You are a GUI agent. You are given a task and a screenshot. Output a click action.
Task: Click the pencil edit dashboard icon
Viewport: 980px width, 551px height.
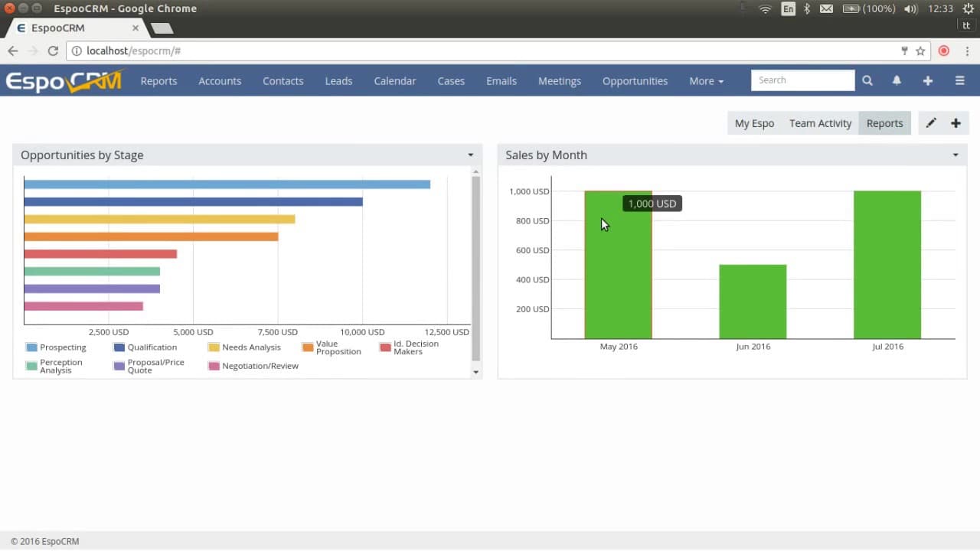tap(931, 122)
